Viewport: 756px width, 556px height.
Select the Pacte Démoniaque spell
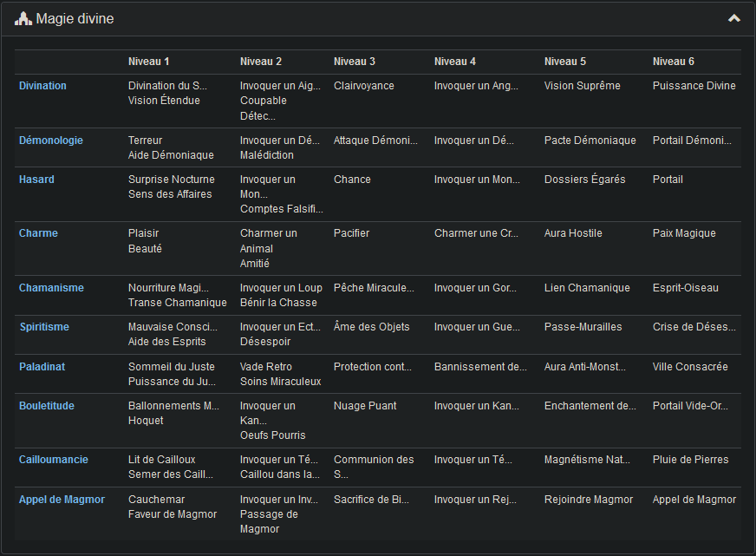[590, 141]
